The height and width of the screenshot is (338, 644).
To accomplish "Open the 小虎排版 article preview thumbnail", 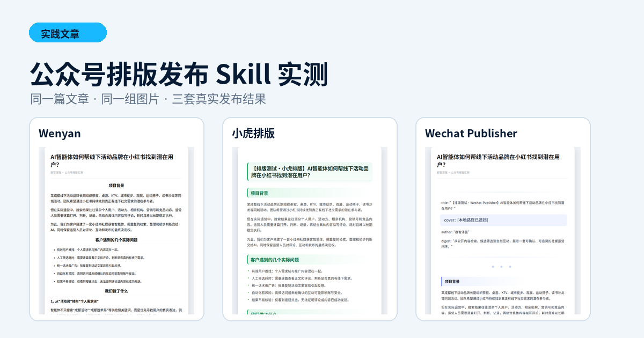I will coord(310,231).
